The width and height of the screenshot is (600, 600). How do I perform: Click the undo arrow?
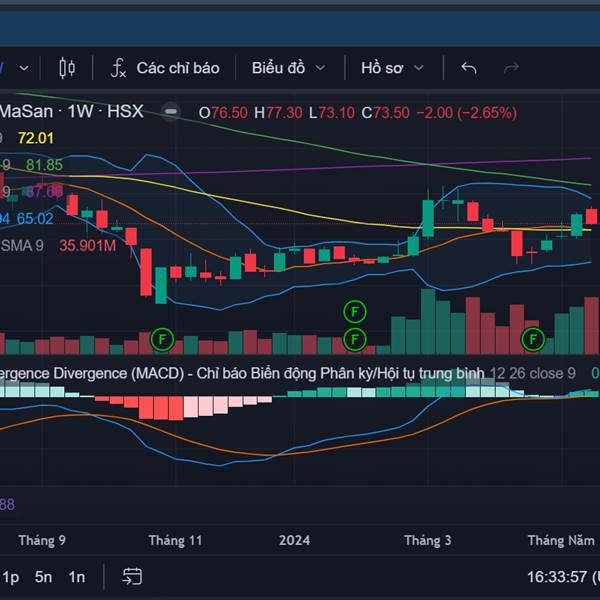point(469,68)
